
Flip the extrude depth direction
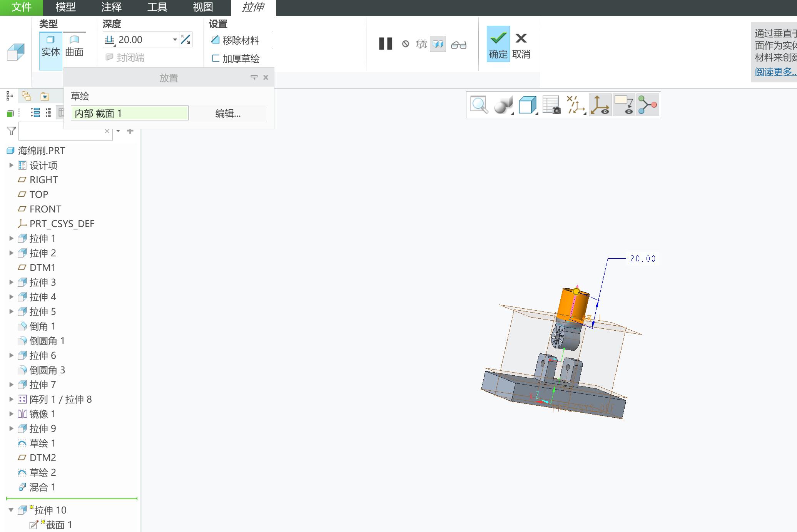click(185, 40)
